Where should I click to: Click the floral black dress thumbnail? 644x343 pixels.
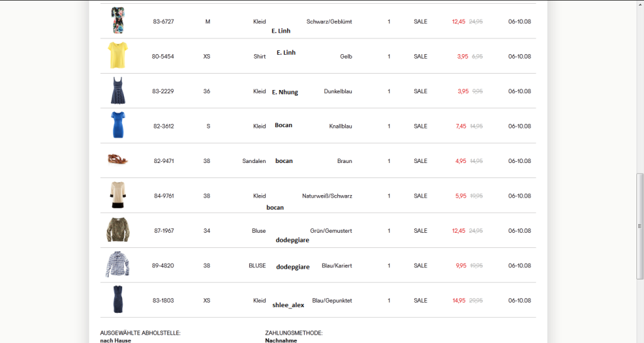(x=117, y=21)
